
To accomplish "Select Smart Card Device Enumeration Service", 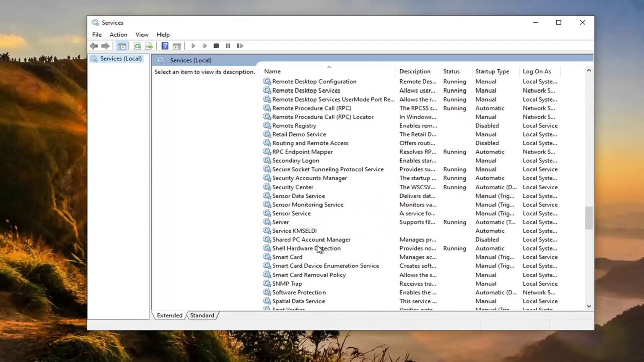I will [326, 266].
